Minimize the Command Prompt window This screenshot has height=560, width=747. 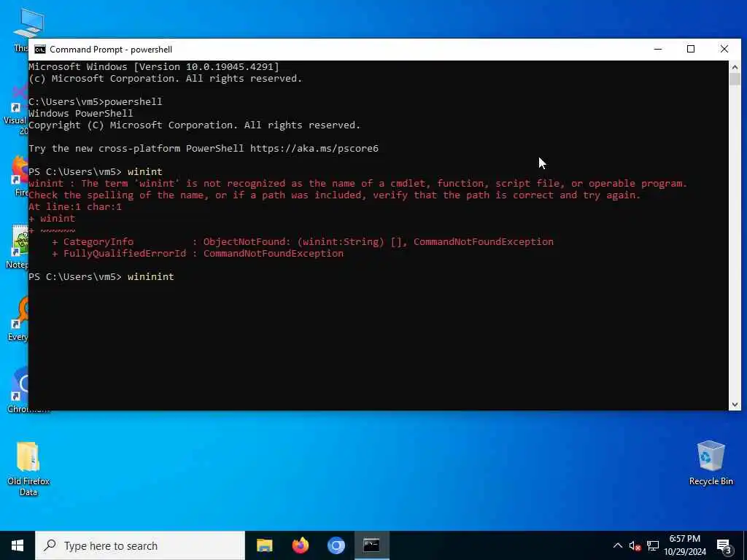[658, 49]
